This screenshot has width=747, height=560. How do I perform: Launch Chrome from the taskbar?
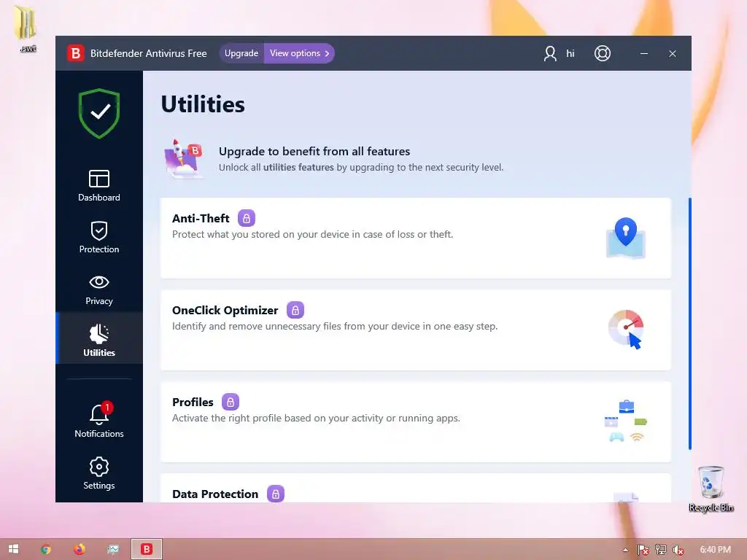click(x=46, y=549)
